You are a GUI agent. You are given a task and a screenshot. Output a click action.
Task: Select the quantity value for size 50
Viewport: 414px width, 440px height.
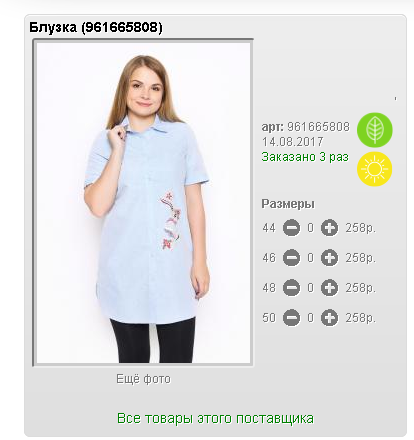click(311, 318)
